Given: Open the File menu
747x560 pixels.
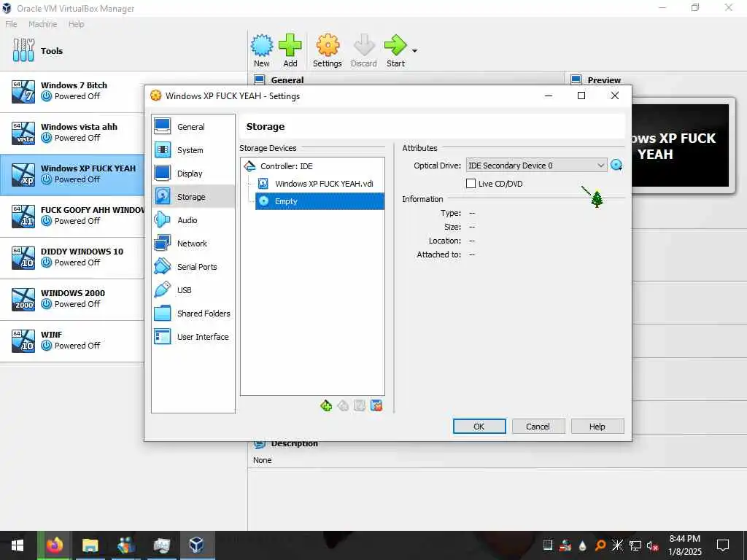Looking at the screenshot, I should click(11, 24).
